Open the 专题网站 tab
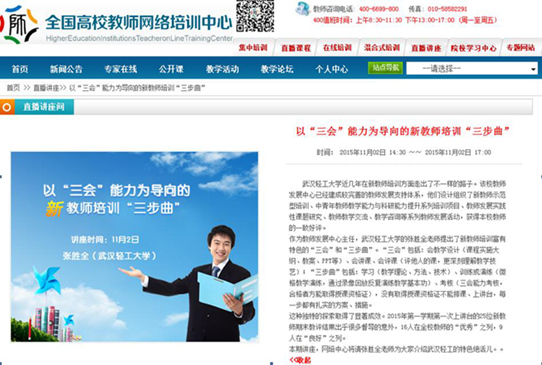This screenshot has height=365, width=542. [521, 48]
